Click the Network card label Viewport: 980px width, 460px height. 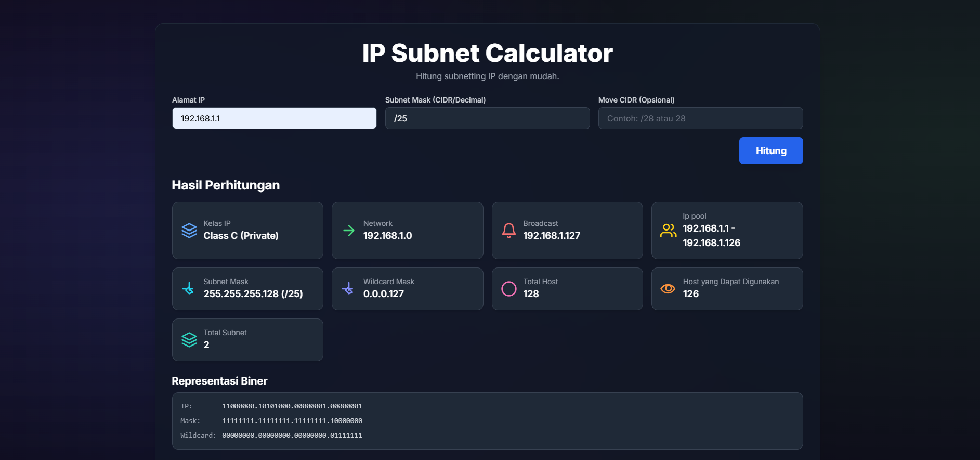click(378, 223)
